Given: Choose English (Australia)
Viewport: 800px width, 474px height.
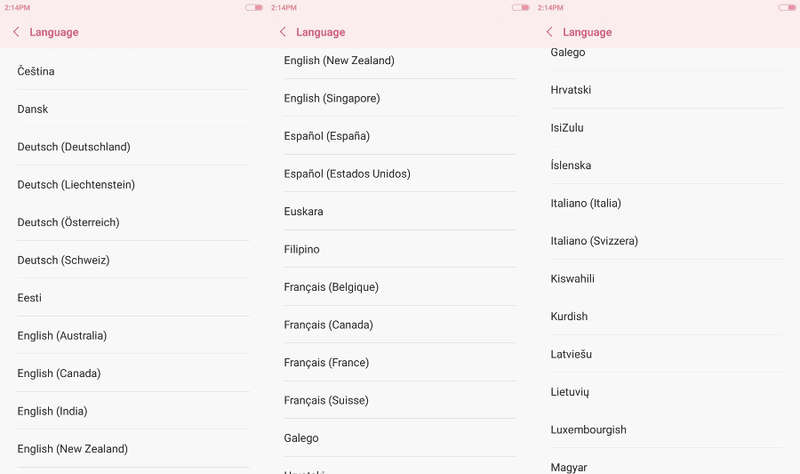Looking at the screenshot, I should [x=62, y=336].
